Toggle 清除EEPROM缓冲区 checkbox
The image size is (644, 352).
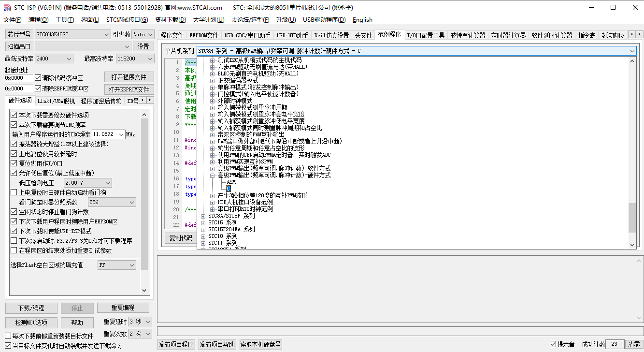tap(38, 88)
